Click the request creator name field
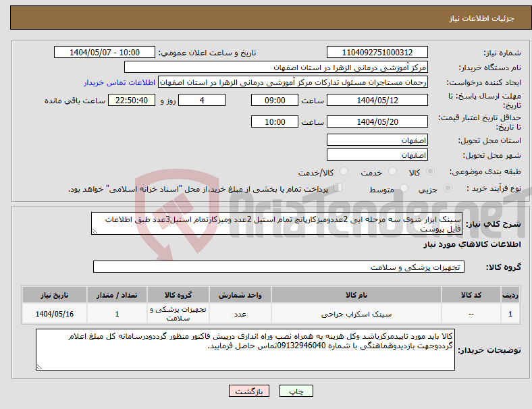The width and height of the screenshot is (532, 409). (293, 82)
